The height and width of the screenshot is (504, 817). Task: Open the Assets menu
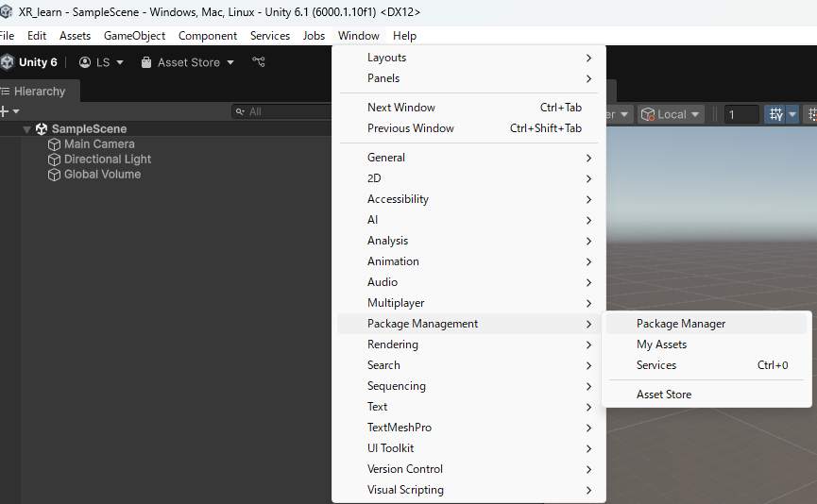click(x=75, y=36)
